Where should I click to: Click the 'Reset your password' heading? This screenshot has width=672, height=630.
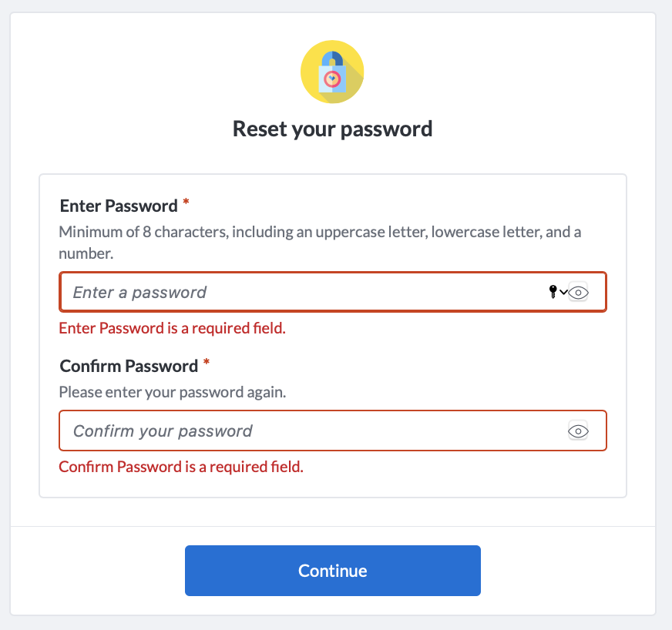pyautogui.click(x=333, y=129)
